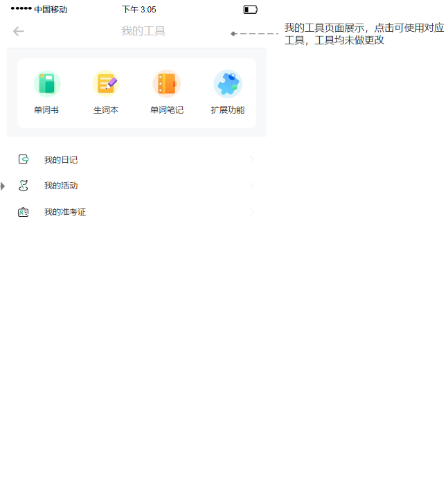The height and width of the screenshot is (485, 448).
Task: Click the 中国移动 carrier text
Action: click(x=51, y=10)
